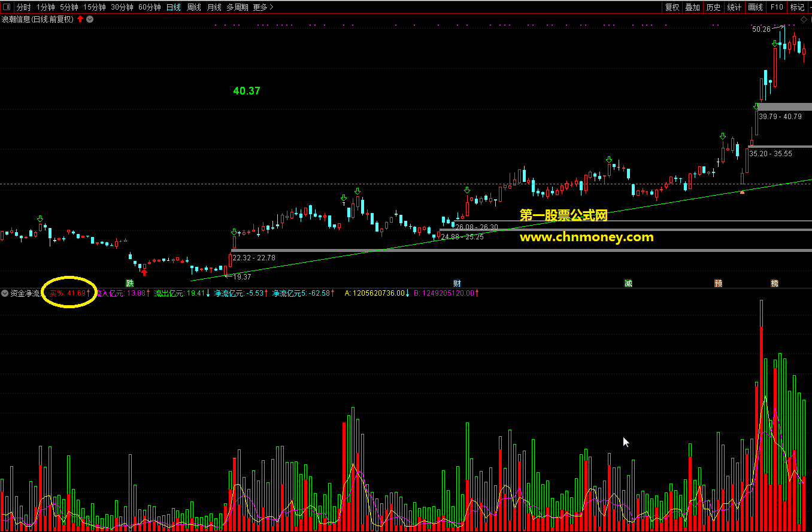Viewport: 812px width, 532px height.
Task: Click the 跌 event marker on timeline
Action: click(130, 283)
